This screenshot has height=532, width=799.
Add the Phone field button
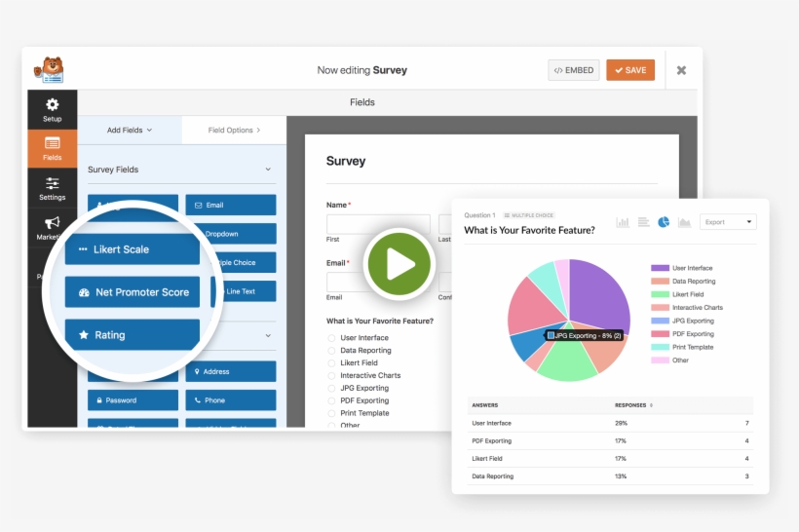pos(231,400)
